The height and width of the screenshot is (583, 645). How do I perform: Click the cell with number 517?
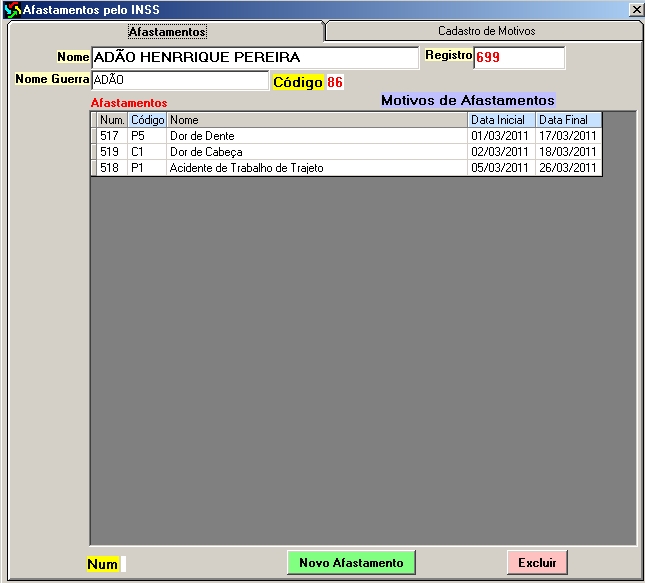coord(112,136)
